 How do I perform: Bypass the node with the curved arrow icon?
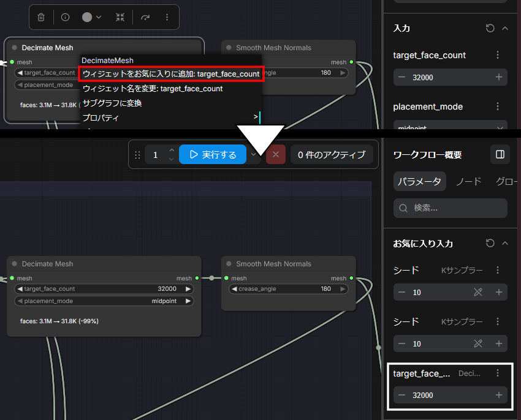[x=145, y=17]
